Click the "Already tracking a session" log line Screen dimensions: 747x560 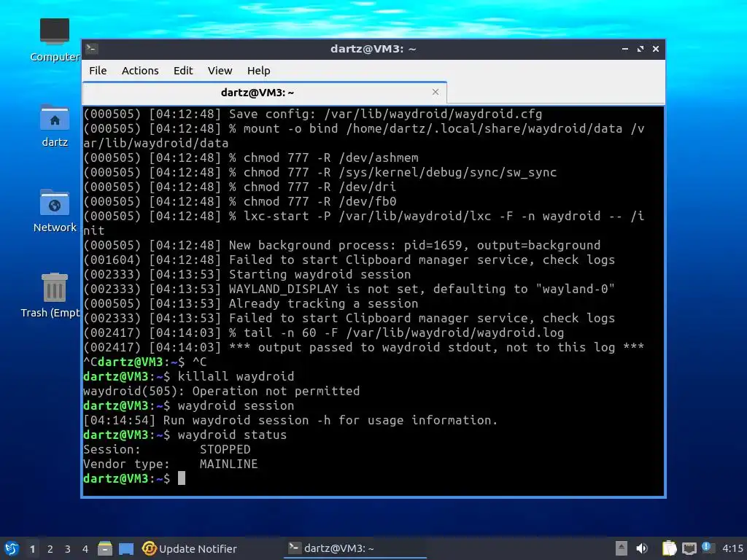[x=251, y=303]
